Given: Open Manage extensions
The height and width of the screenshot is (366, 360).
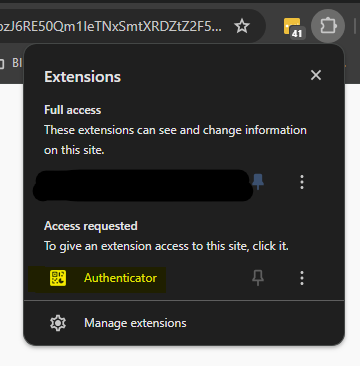Looking at the screenshot, I should [184, 323].
